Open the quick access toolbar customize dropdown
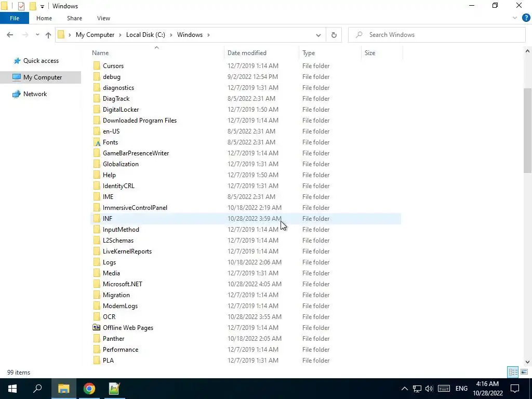The width and height of the screenshot is (532, 399). [42, 6]
